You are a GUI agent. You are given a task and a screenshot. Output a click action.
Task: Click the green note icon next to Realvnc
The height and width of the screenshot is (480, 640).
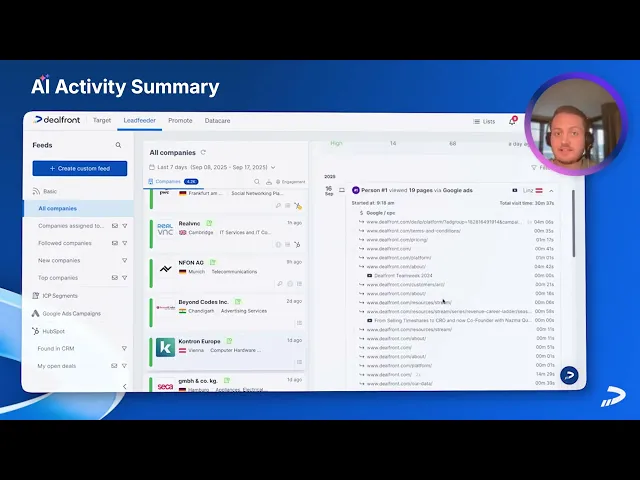click(209, 223)
